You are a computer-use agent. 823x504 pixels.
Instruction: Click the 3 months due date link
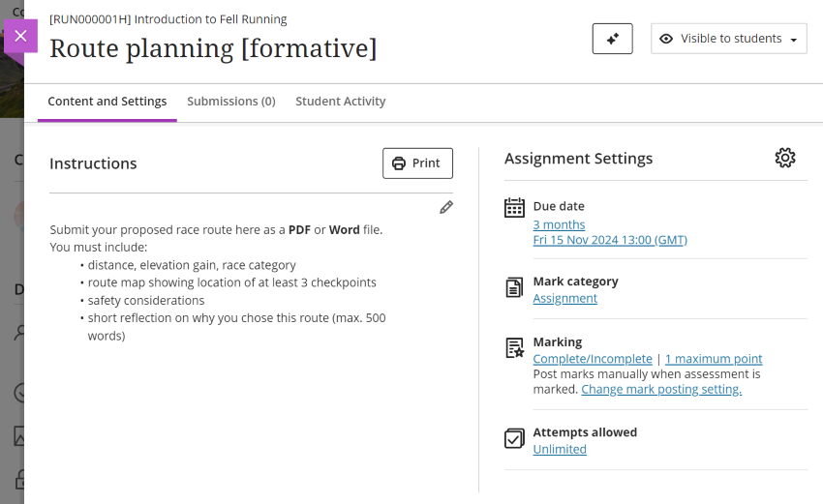click(x=559, y=224)
